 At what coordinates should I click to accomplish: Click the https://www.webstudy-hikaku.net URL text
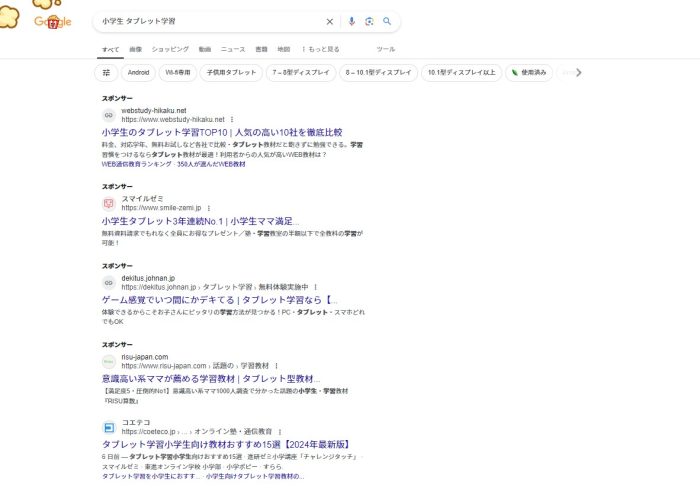pos(173,120)
